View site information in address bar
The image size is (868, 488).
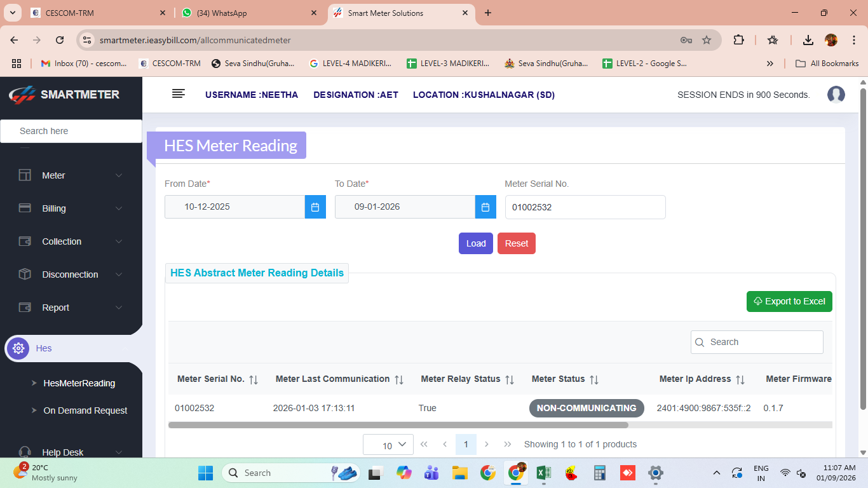click(88, 40)
